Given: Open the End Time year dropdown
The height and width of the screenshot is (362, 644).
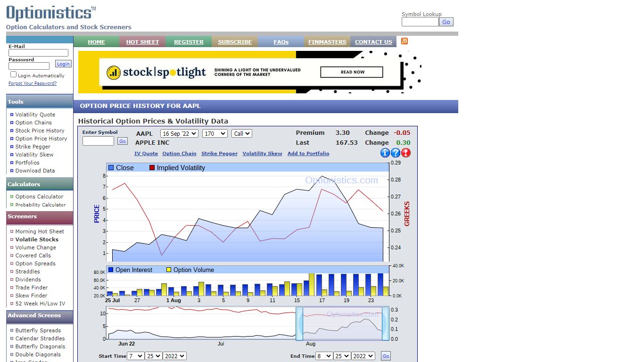Looking at the screenshot, I should [x=363, y=356].
